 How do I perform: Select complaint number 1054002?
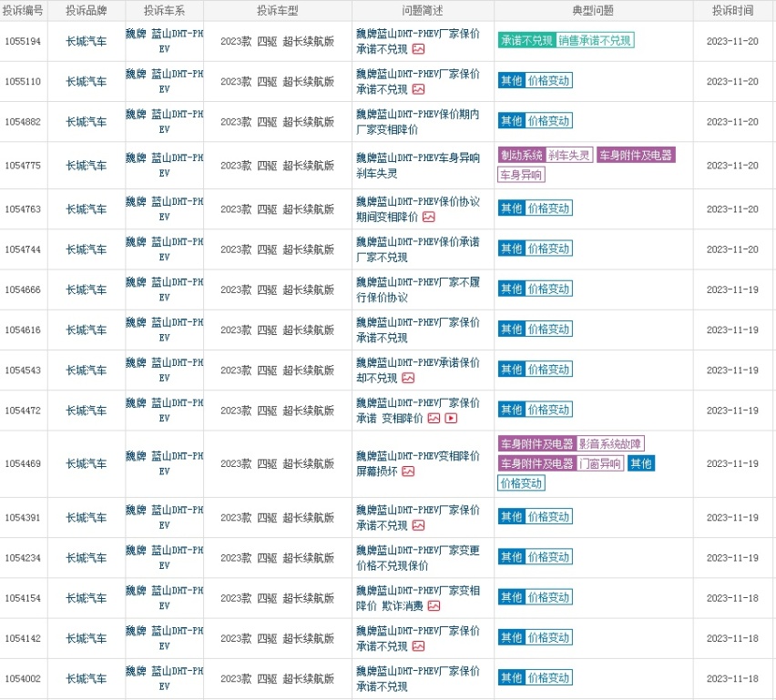click(23, 679)
